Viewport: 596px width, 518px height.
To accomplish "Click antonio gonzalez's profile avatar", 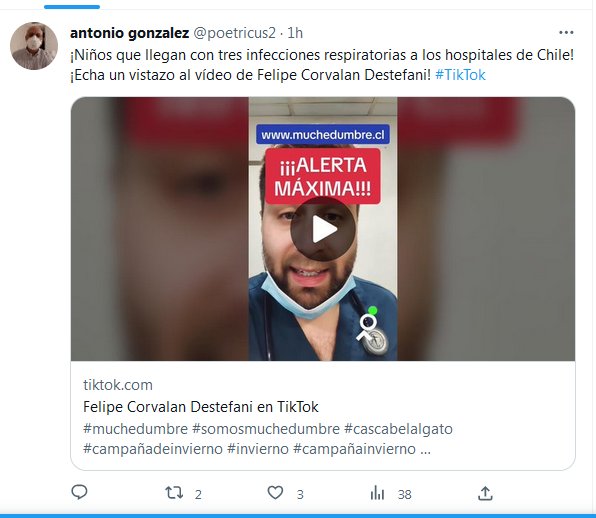I will pos(34,46).
